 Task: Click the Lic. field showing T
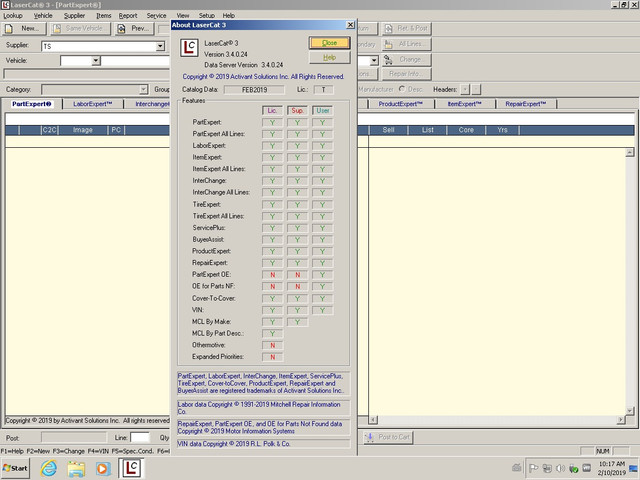[x=323, y=90]
